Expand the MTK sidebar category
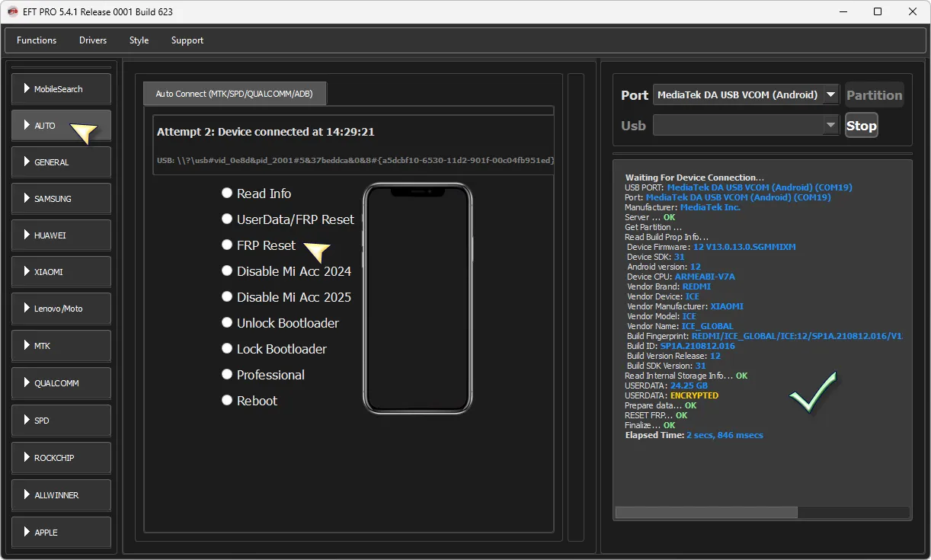Viewport: 931px width, 560px height. point(62,346)
